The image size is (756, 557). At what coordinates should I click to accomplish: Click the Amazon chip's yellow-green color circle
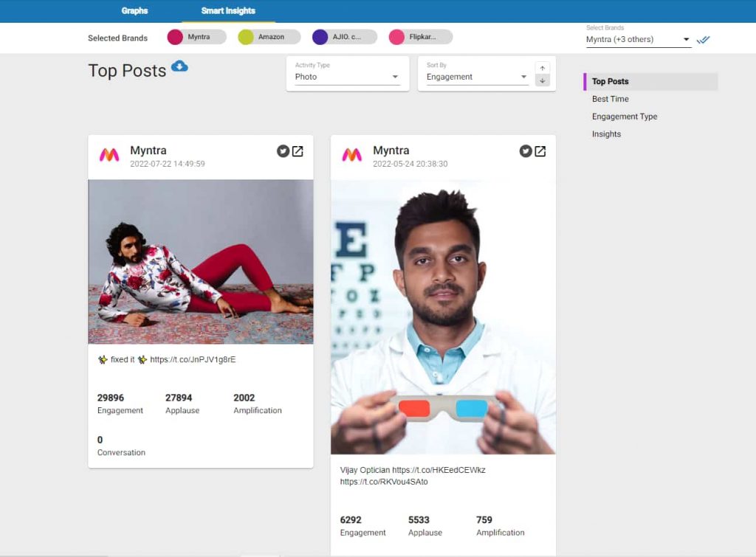click(x=246, y=37)
